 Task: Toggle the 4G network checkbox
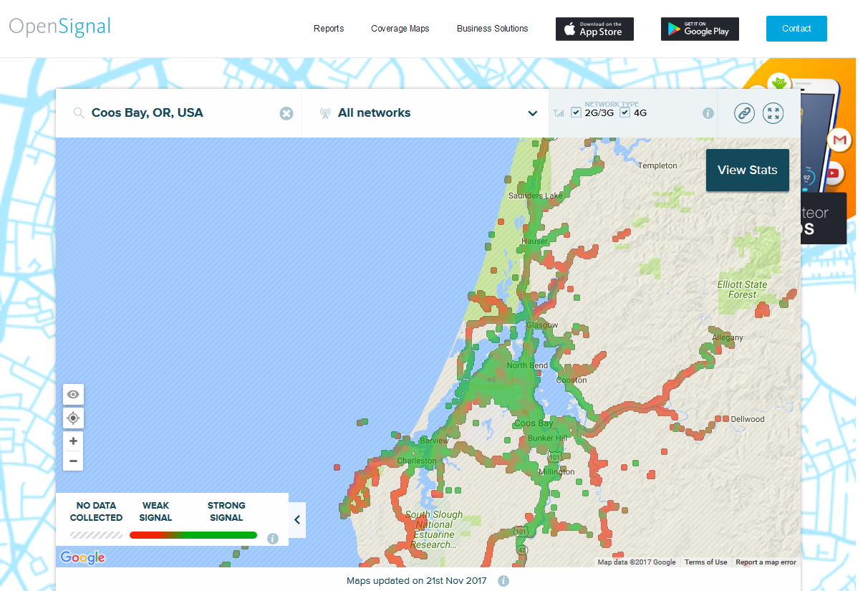click(625, 112)
